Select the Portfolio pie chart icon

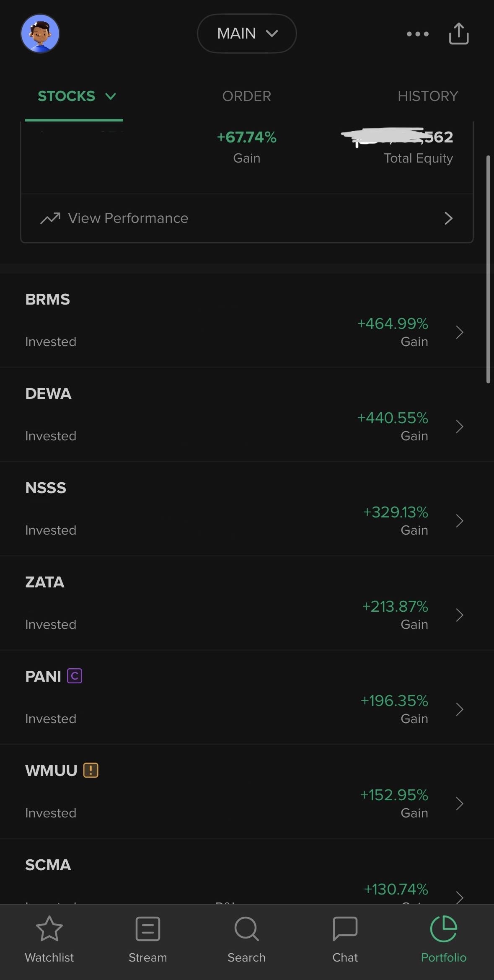tap(443, 928)
